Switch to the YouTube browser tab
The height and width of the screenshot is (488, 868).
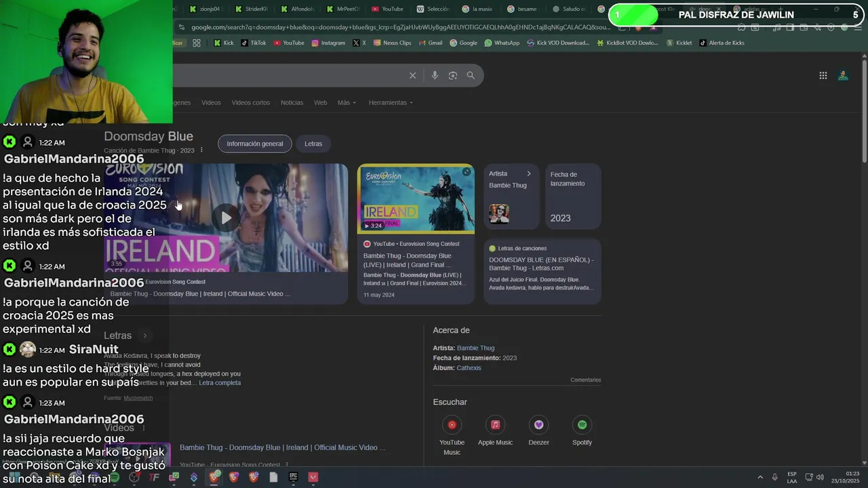pyautogui.click(x=387, y=9)
